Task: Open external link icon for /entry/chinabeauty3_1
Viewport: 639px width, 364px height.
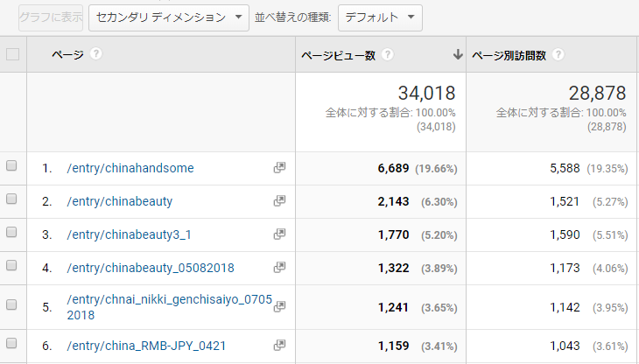Action: [x=279, y=234]
